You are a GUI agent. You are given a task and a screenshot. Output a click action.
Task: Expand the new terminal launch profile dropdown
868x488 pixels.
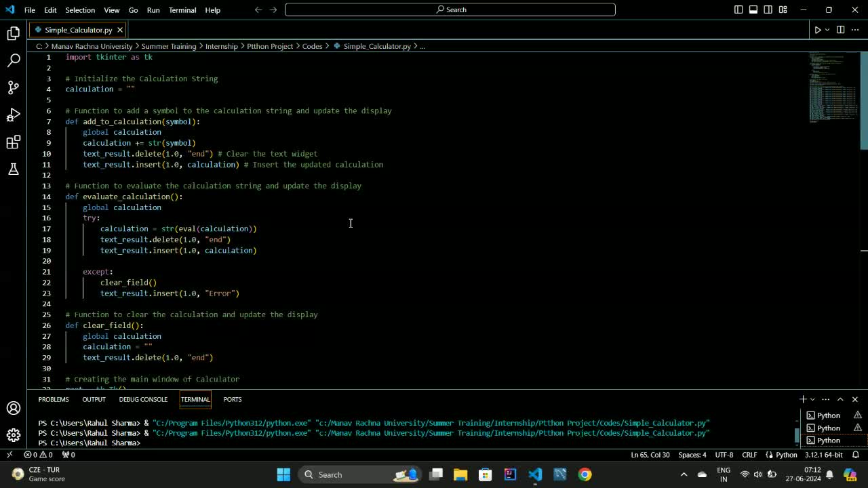click(x=813, y=399)
